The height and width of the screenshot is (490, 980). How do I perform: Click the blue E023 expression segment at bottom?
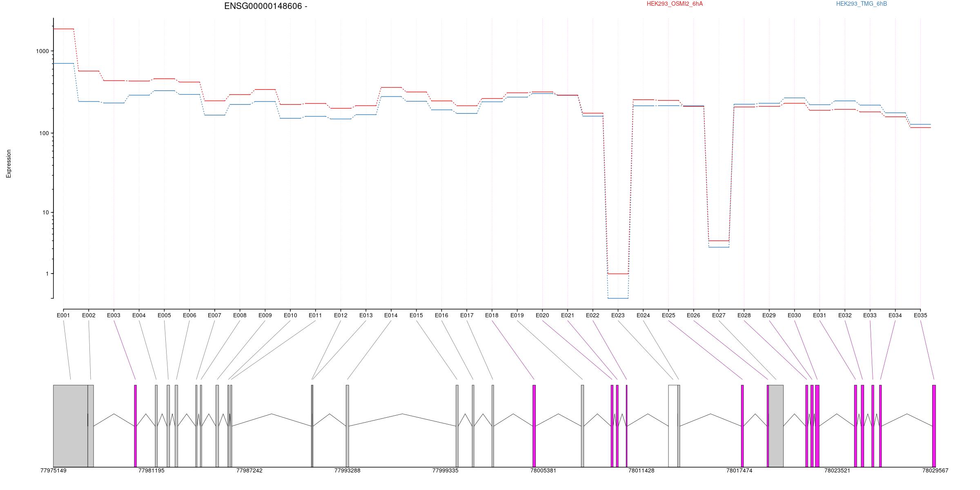tap(618, 298)
